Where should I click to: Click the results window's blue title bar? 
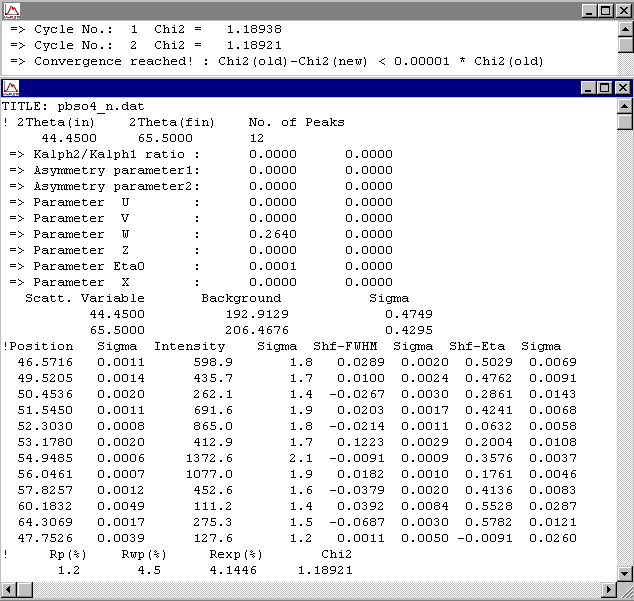[300, 88]
